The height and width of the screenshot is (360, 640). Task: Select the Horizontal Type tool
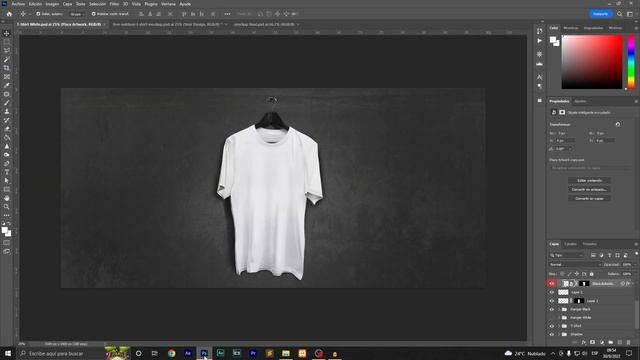[7, 172]
